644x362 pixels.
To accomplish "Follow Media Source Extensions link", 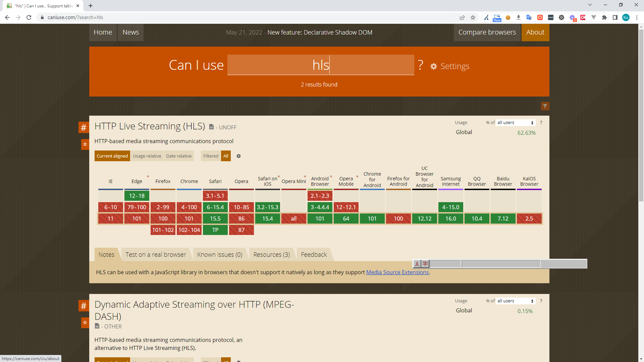I will coord(397,272).
